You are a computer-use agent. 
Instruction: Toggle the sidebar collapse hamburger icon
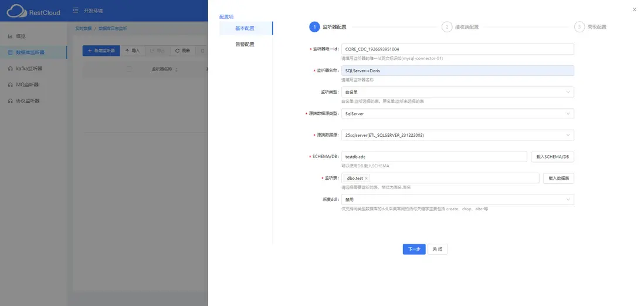74,11
